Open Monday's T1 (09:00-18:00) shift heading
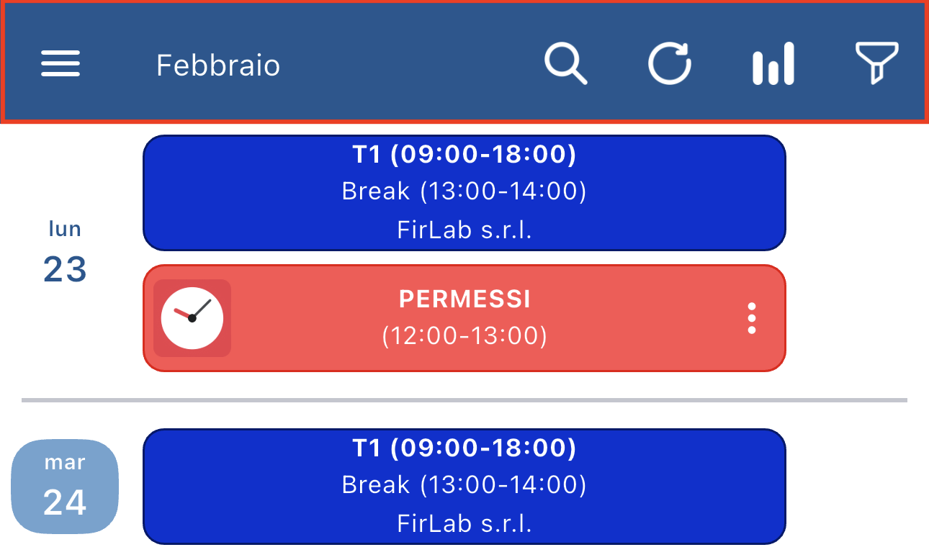Image resolution: width=929 pixels, height=560 pixels. click(x=464, y=154)
